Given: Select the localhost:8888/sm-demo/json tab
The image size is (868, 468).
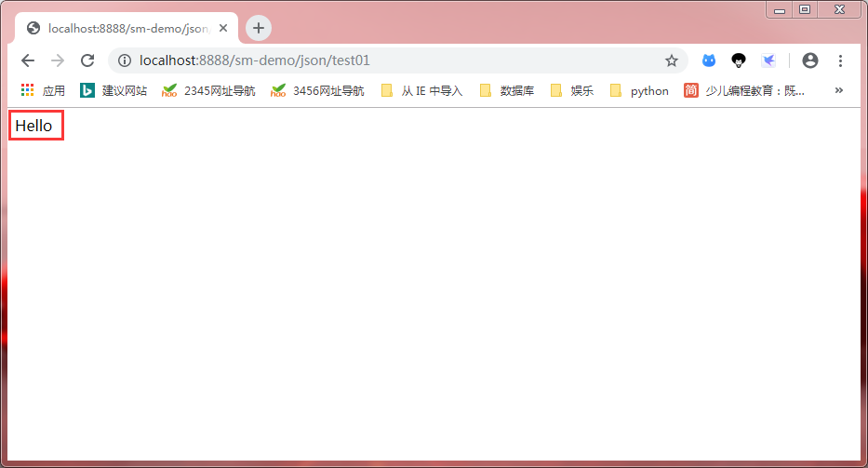Looking at the screenshot, I should tap(127, 28).
